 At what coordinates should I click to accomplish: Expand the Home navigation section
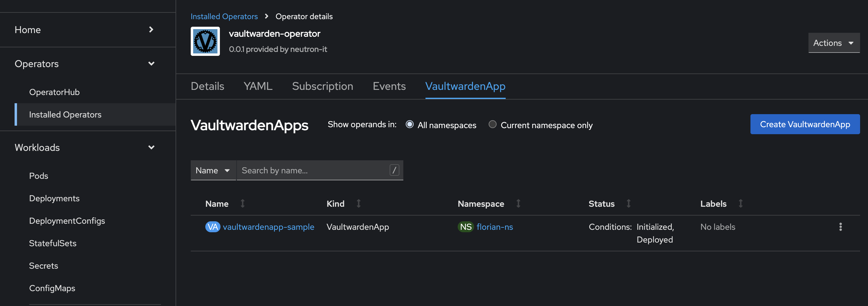click(x=87, y=30)
